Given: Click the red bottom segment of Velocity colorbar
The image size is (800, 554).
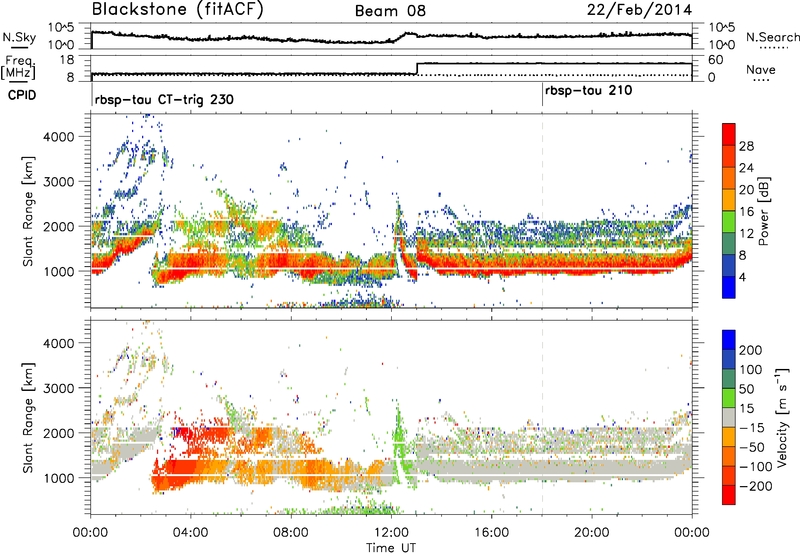Looking at the screenshot, I should 729,495.
